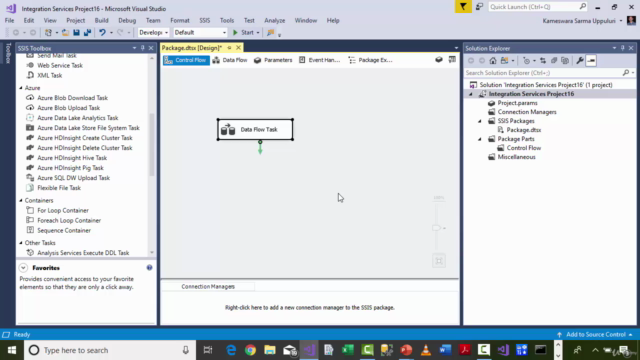Select Sequence Container in toolbox

64,230
